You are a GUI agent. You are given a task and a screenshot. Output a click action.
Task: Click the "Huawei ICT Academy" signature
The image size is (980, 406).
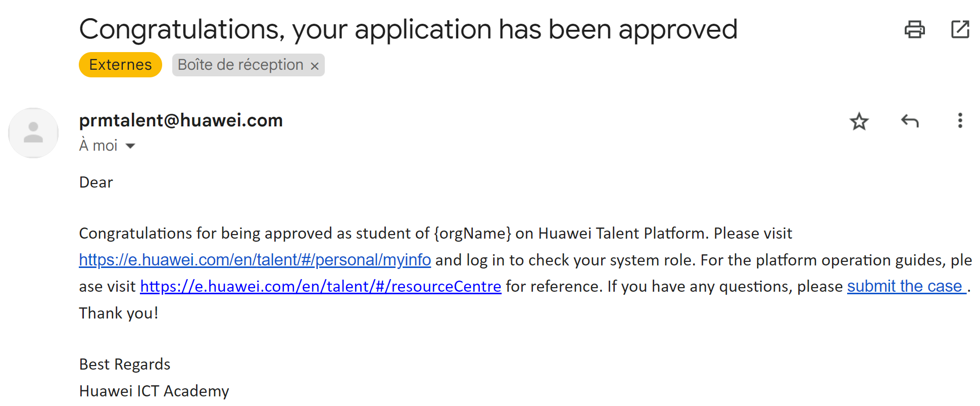pos(154,391)
